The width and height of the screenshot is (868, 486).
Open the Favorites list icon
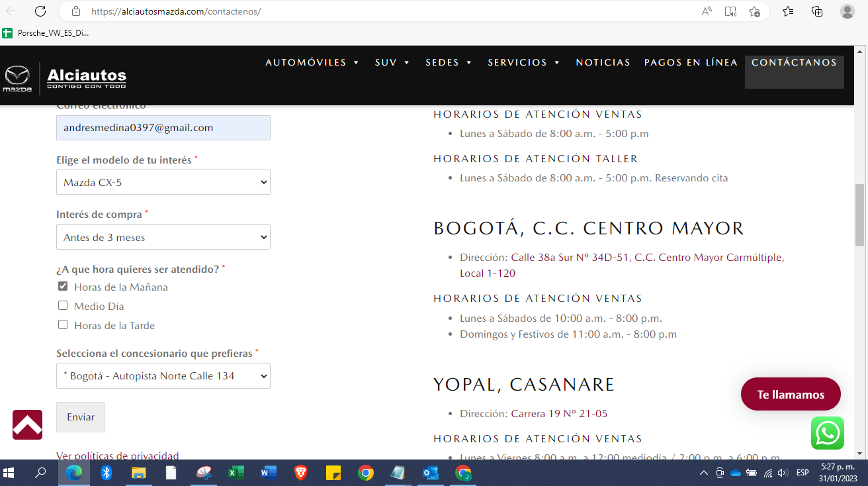tap(788, 11)
